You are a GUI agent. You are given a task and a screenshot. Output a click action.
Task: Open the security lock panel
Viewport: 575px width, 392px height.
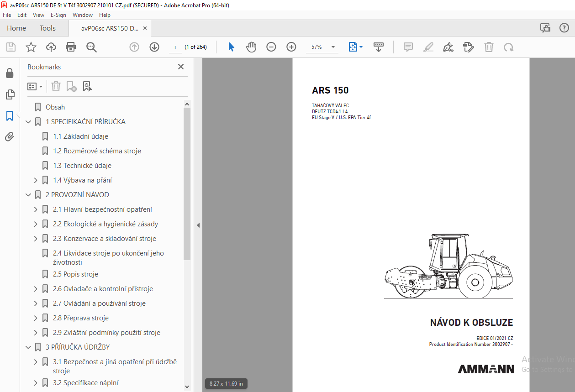10,73
